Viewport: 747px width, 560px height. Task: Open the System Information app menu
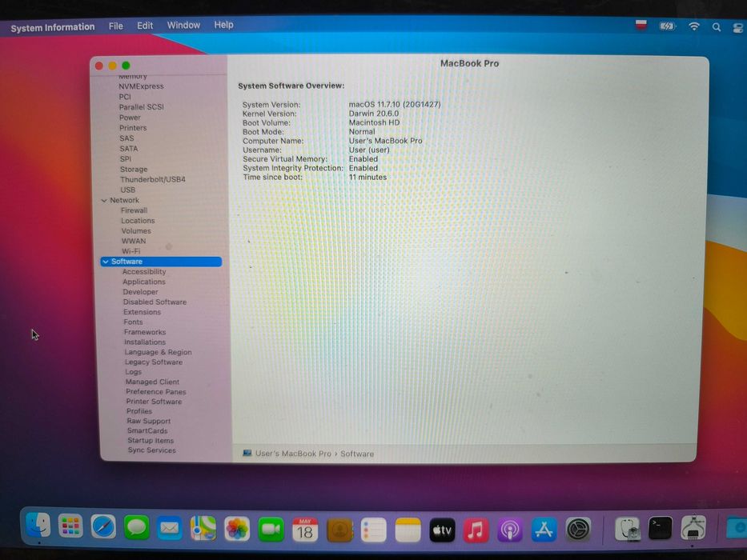pos(52,28)
